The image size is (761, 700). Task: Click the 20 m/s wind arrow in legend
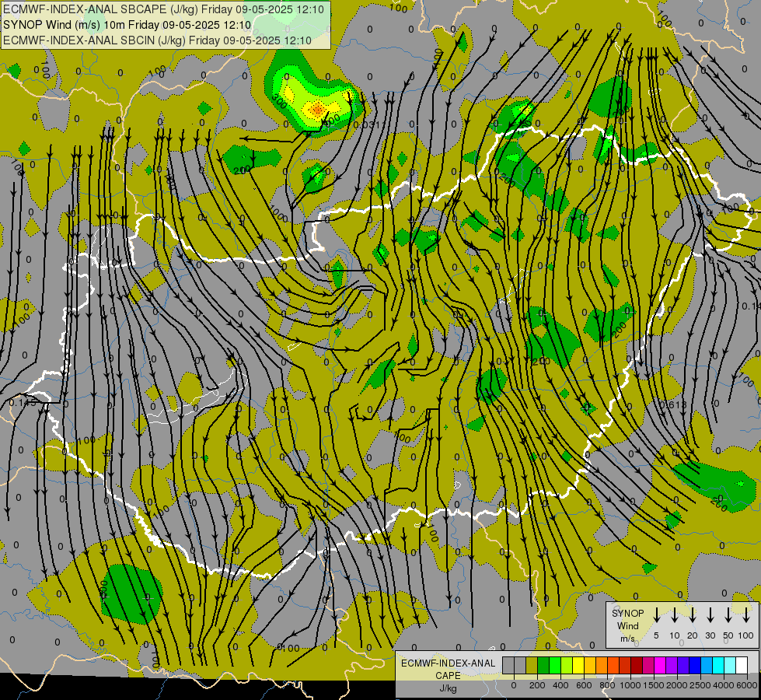point(692,615)
